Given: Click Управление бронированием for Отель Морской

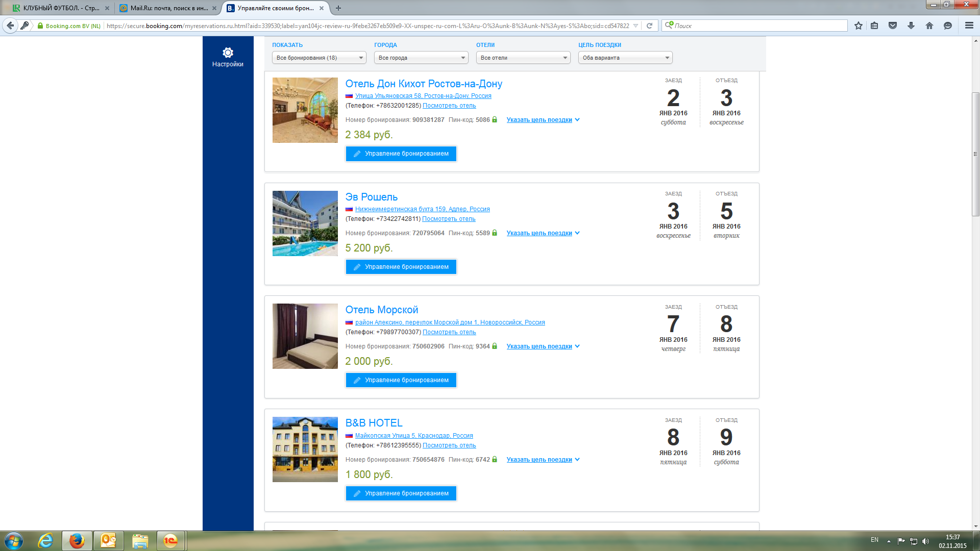Looking at the screenshot, I should coord(401,380).
